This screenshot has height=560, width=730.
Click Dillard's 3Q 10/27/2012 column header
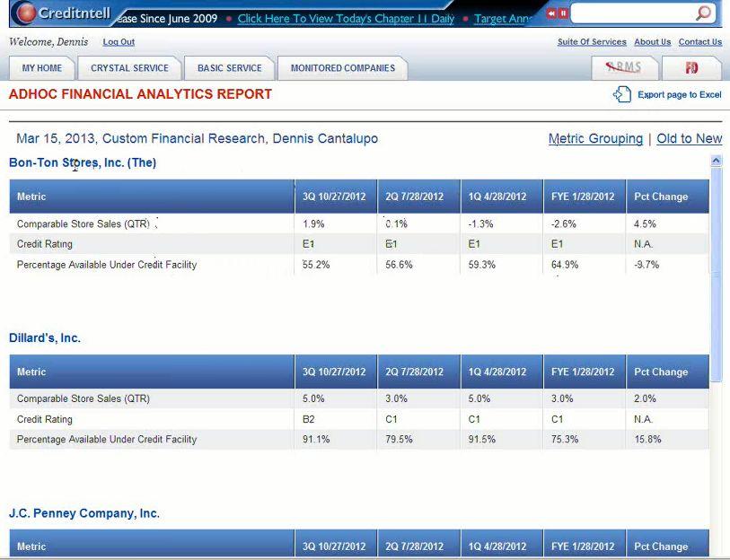click(x=336, y=372)
